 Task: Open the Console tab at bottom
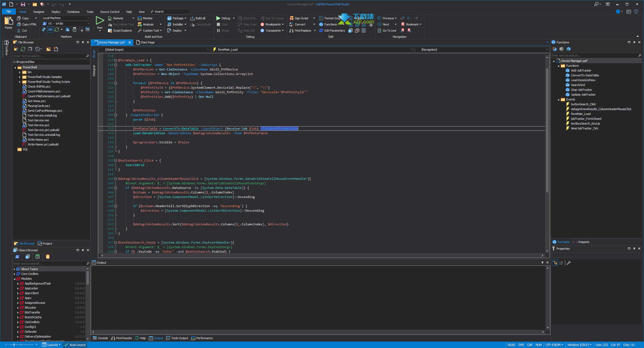pos(100,338)
